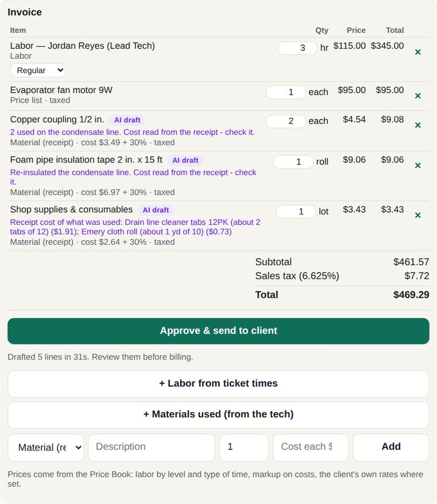437x504 pixels.
Task: Click the AI draft badge on Shop supplies
Action: click(x=156, y=210)
